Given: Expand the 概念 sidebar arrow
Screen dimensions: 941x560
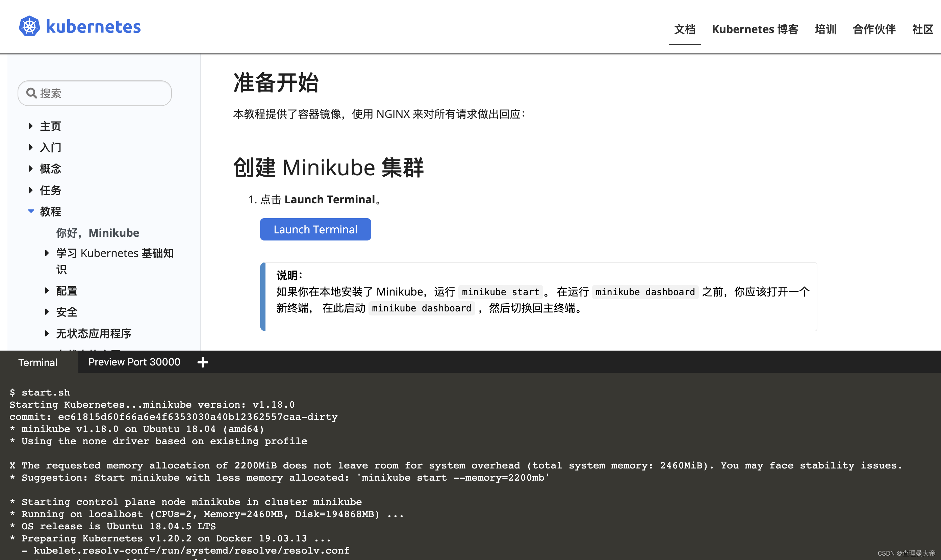Looking at the screenshot, I should pos(30,169).
